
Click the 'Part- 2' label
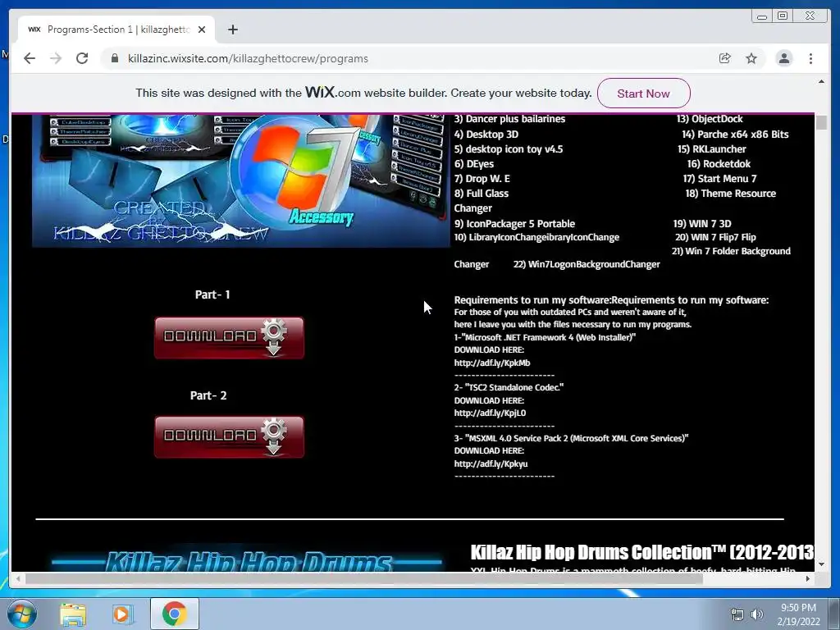click(208, 395)
